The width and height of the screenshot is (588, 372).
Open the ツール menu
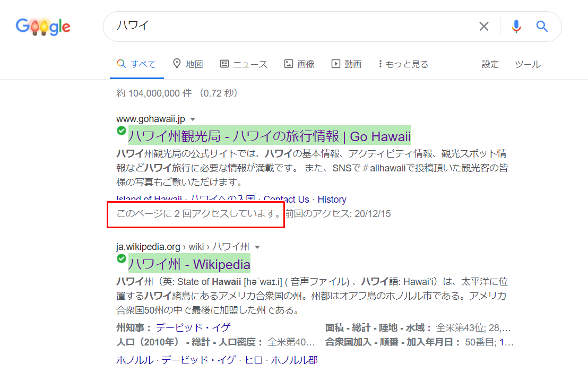pos(528,65)
